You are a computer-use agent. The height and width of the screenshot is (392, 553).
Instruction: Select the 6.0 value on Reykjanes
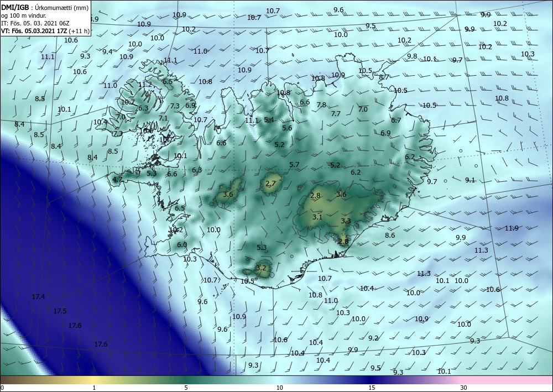(182, 244)
